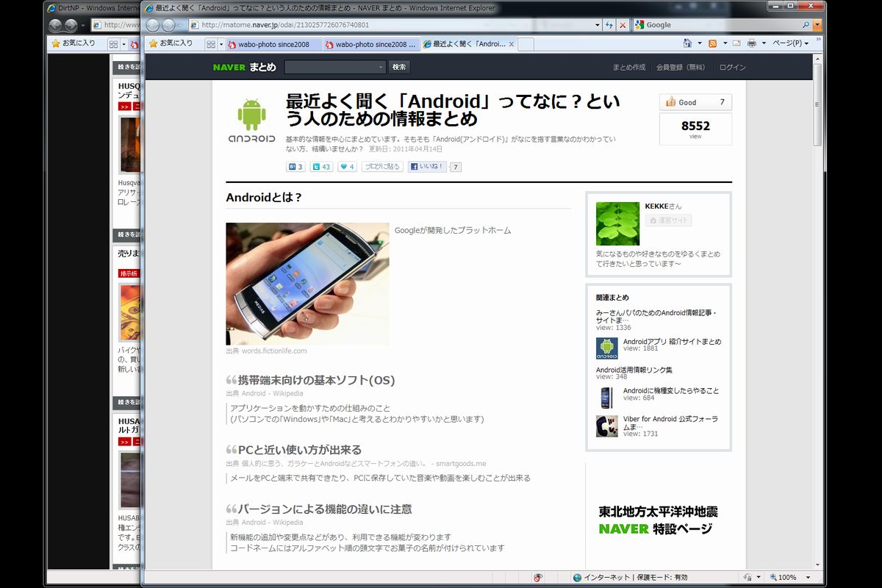The height and width of the screenshot is (588, 882).
Task: Open the security zone dropdown in status bar
Action: (760, 578)
